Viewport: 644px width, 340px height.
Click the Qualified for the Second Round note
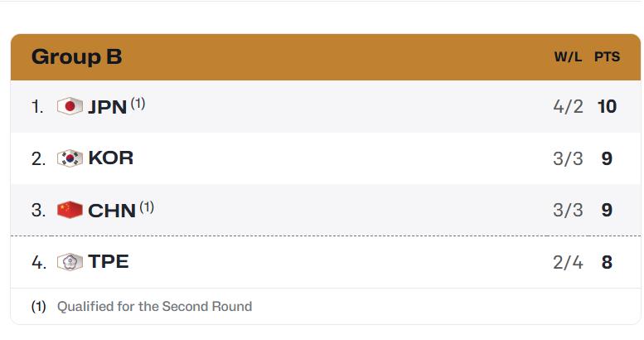point(154,306)
